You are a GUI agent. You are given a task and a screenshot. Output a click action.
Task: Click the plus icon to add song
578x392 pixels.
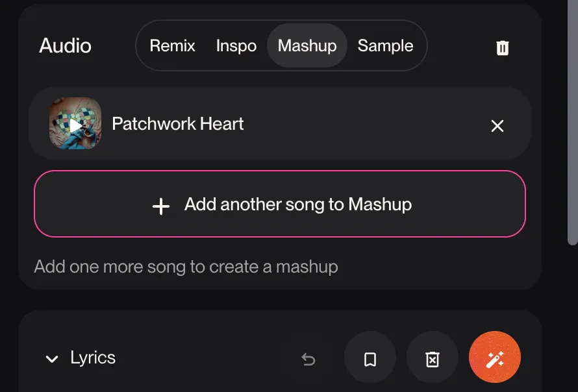[x=161, y=206]
